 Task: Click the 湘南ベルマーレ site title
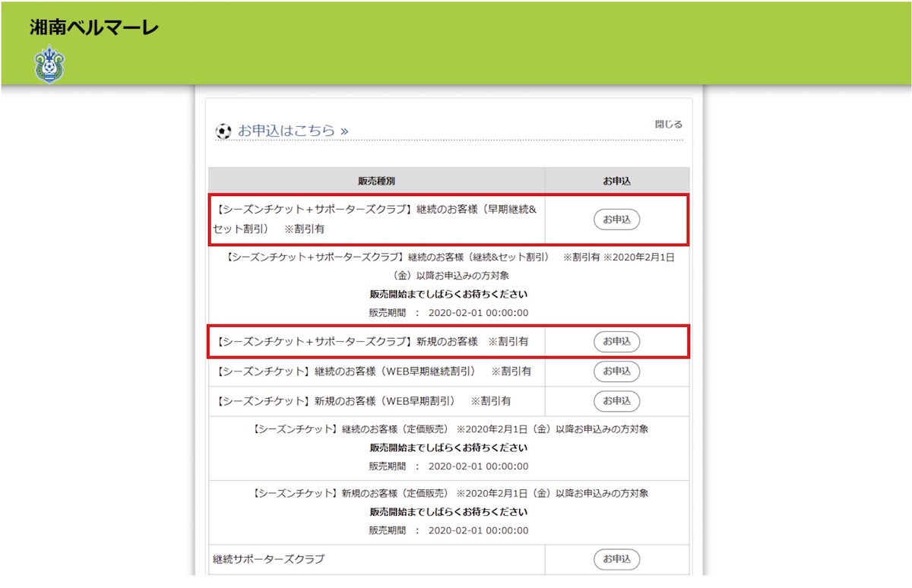point(94,28)
